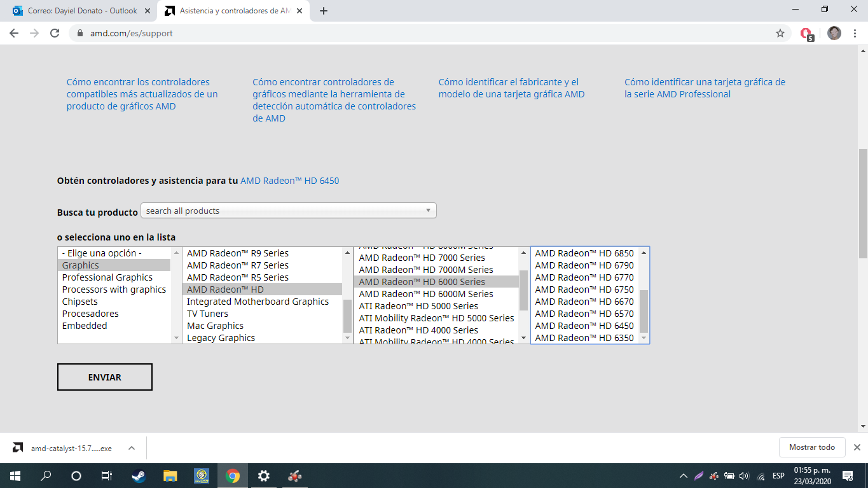Expand amd-catalyst download options chevron

click(132, 448)
